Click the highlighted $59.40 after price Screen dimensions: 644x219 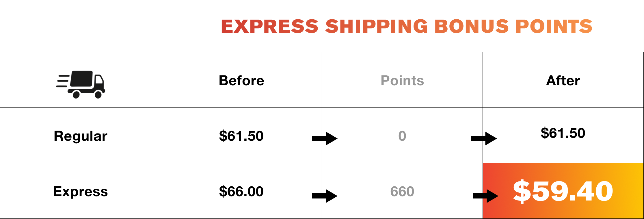563,191
